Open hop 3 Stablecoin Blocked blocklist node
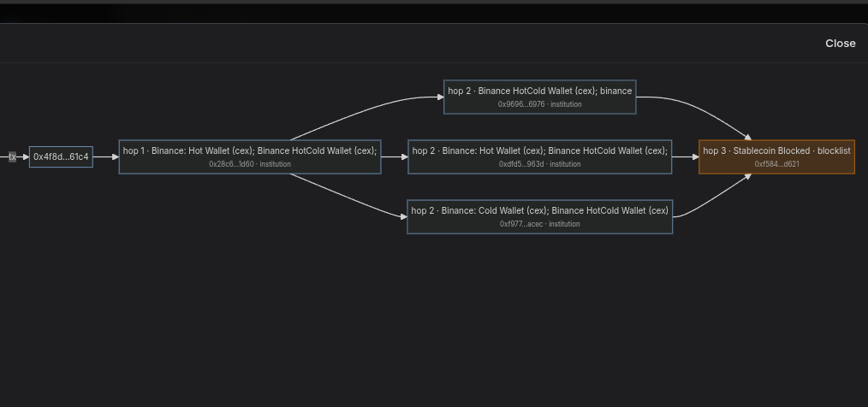868x407 pixels. tap(776, 157)
